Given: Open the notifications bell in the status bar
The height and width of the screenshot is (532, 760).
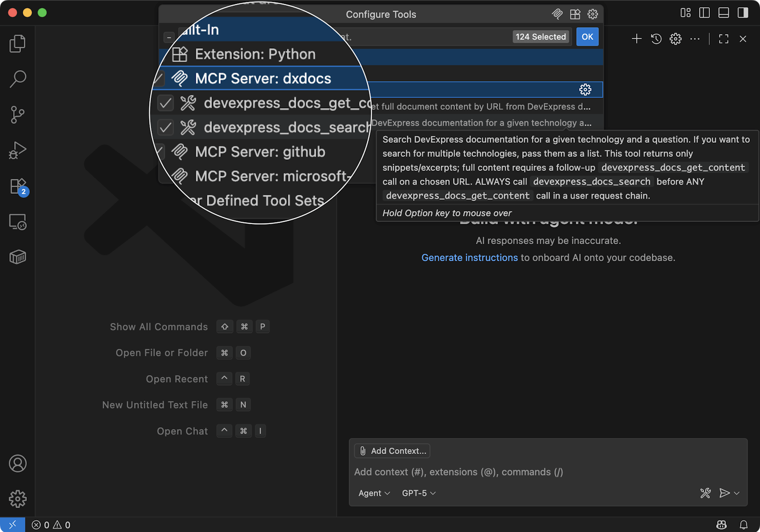Looking at the screenshot, I should click(743, 525).
